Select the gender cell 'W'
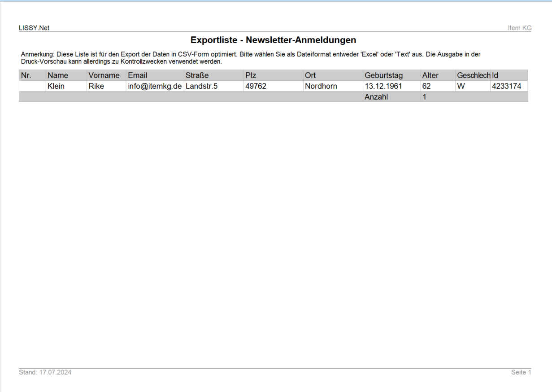552x392 pixels. point(473,86)
